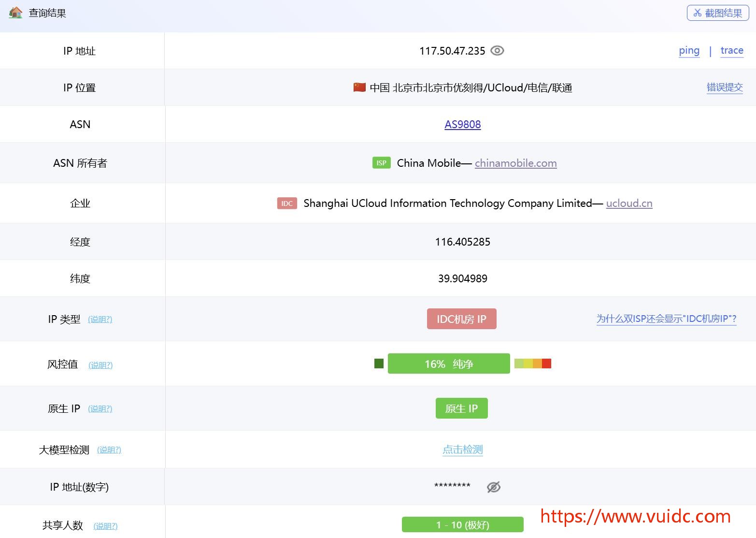Image resolution: width=756 pixels, height=538 pixels.
Task: Click the 大模型检测 row label
Action: (x=64, y=450)
